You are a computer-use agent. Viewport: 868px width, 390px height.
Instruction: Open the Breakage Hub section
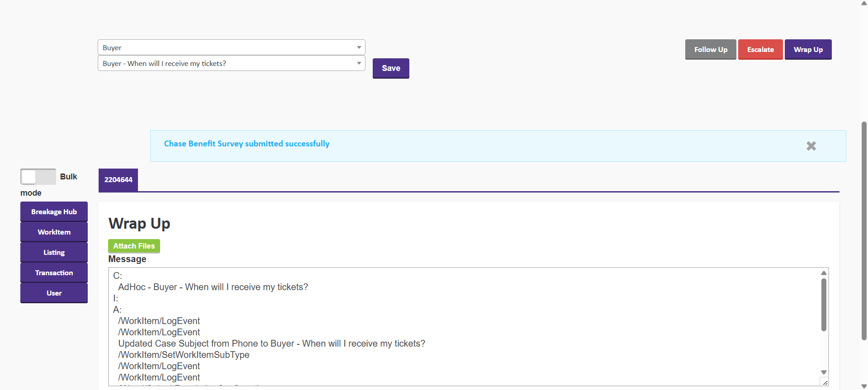pos(54,212)
